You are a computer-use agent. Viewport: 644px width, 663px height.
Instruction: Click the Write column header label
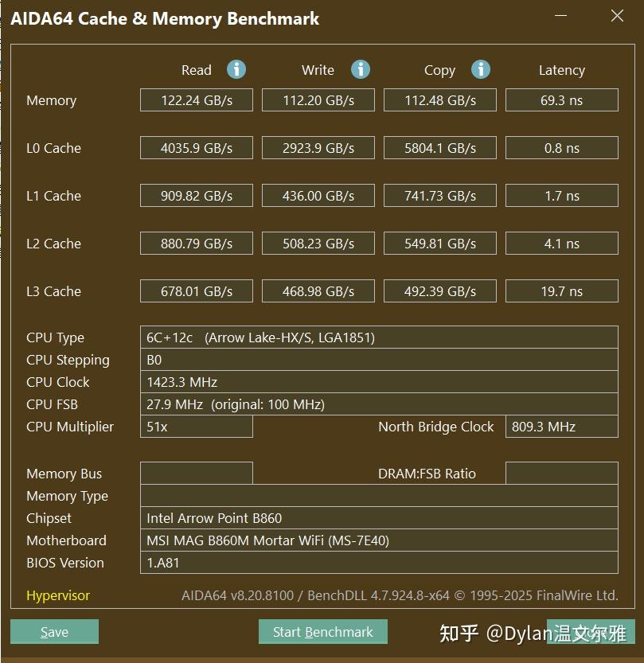(x=318, y=70)
